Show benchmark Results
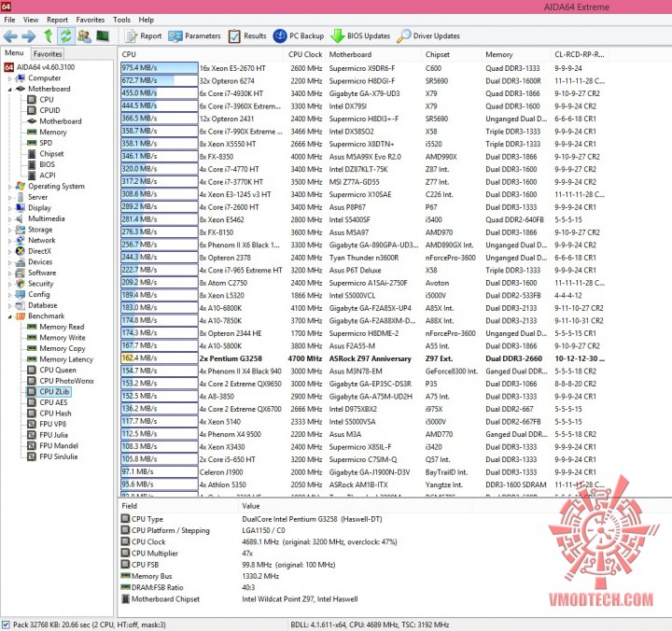672x631 pixels. pos(247,36)
